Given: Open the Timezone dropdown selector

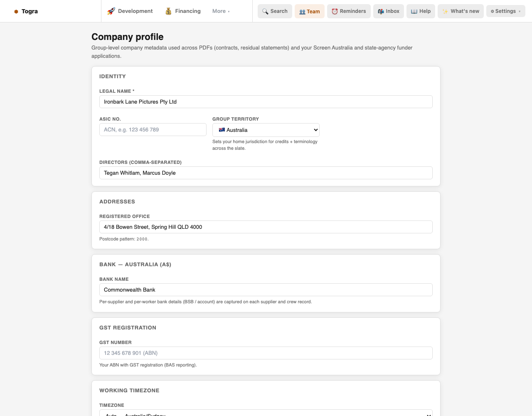Looking at the screenshot, I should click(266, 413).
